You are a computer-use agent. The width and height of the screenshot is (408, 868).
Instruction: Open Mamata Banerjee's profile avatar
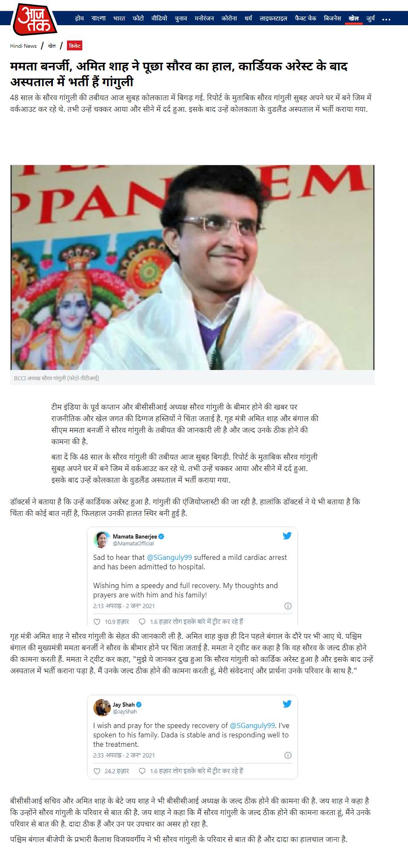pyautogui.click(x=102, y=540)
